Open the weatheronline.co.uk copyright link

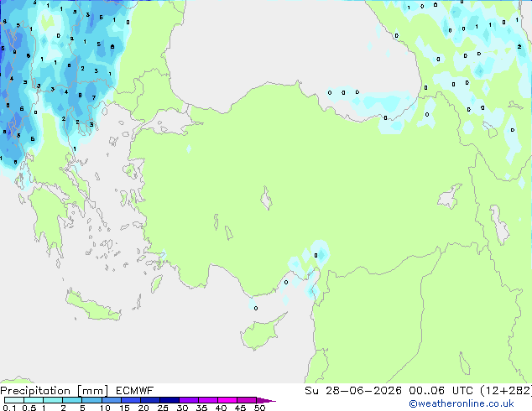(x=462, y=403)
